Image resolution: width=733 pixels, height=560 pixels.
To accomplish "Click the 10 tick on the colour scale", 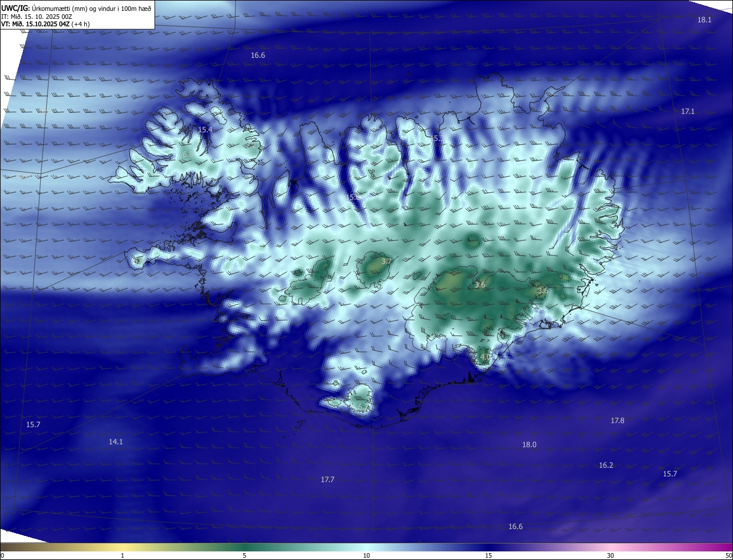I will [366, 555].
